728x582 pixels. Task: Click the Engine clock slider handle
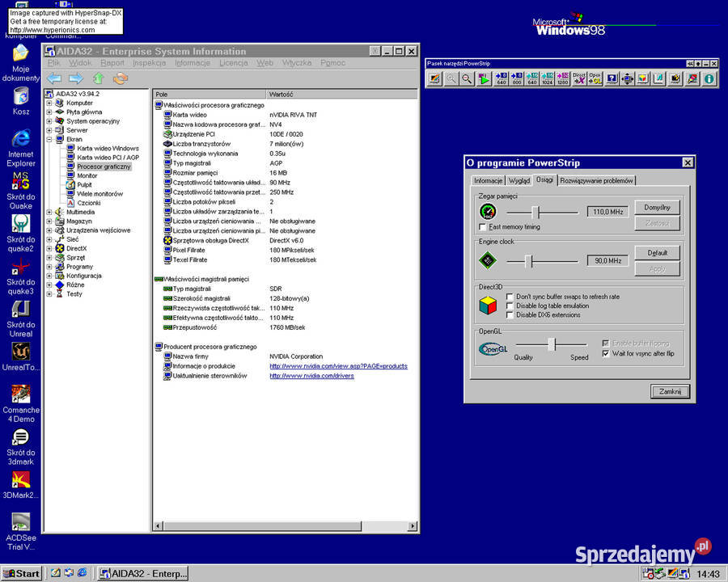point(528,261)
